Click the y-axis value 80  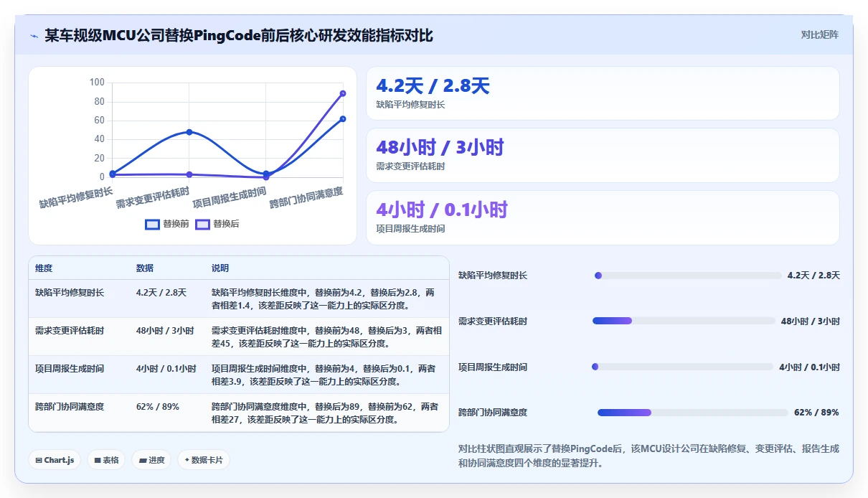[x=100, y=102]
